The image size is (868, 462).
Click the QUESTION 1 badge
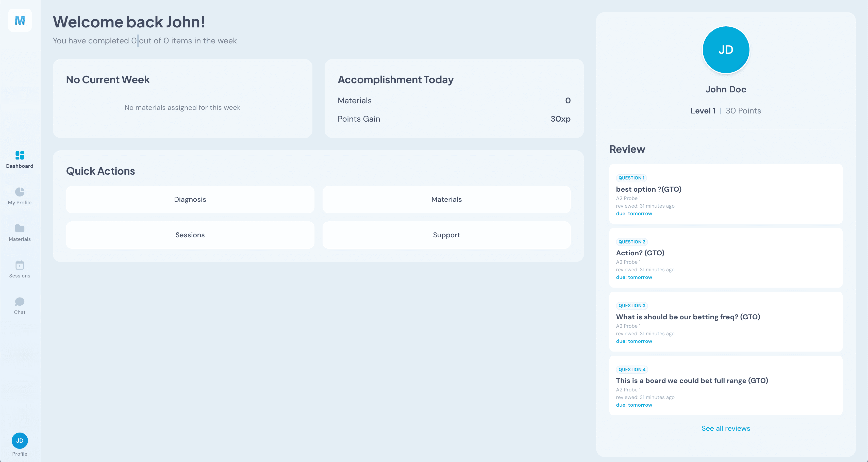click(x=631, y=178)
